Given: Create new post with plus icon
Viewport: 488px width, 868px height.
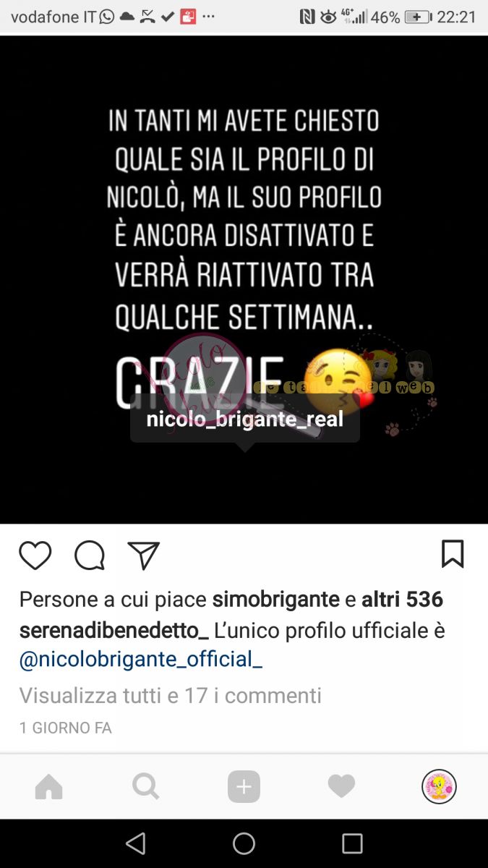Looking at the screenshot, I should [244, 786].
